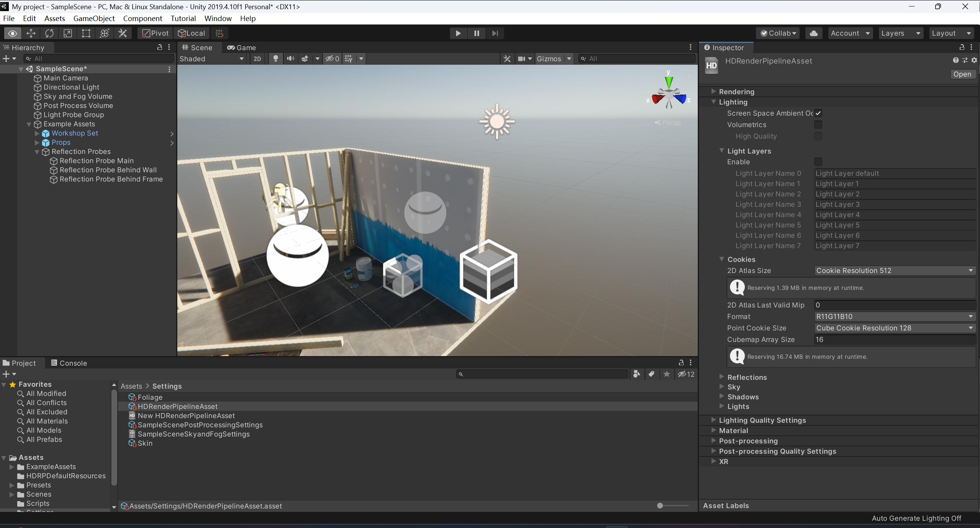Open the GameObject menu
This screenshot has height=528, width=980.
[x=94, y=18]
